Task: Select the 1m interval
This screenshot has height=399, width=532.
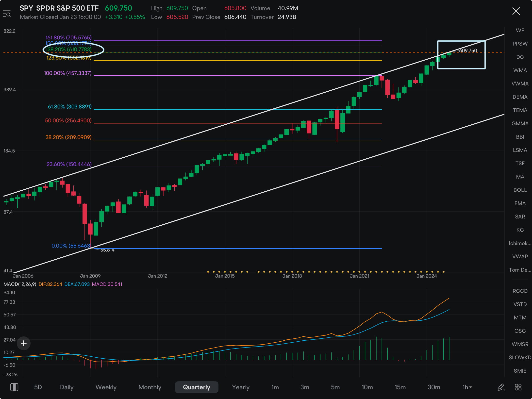Action: click(275, 387)
